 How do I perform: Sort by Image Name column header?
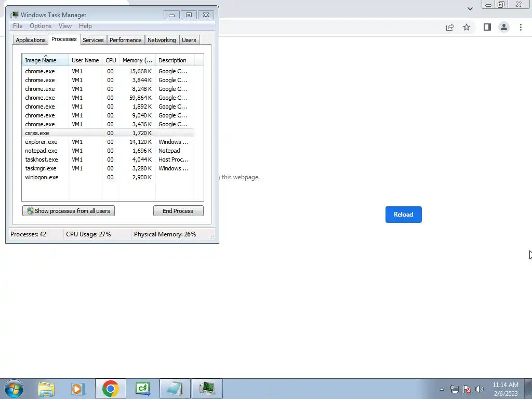(x=46, y=60)
